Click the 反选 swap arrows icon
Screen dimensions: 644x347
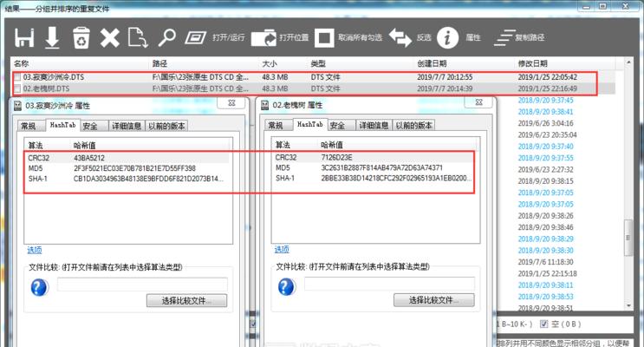[x=400, y=38]
